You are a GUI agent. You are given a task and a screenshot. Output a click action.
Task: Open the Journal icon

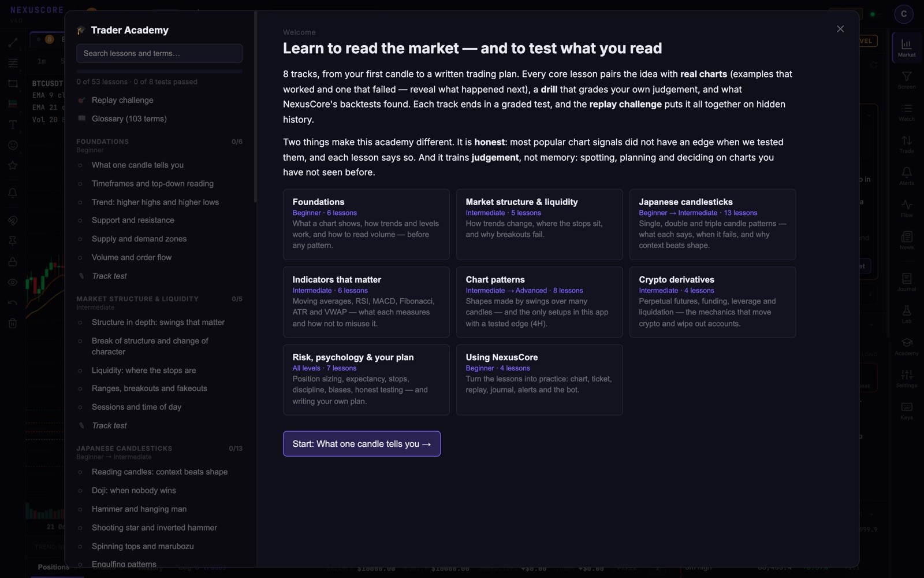(x=906, y=282)
